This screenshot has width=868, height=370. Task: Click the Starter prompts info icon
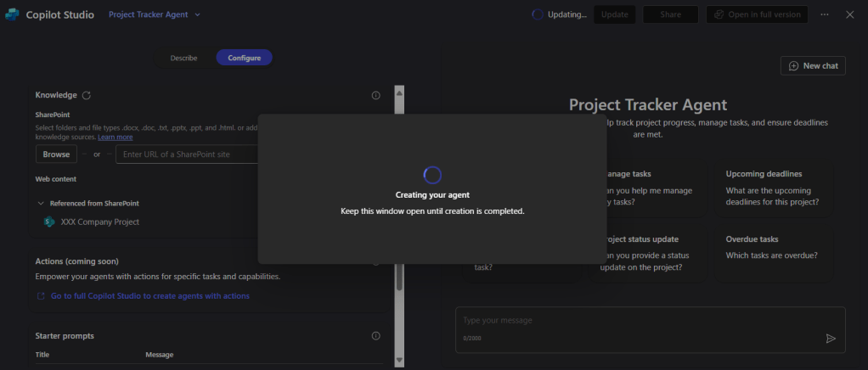point(375,336)
